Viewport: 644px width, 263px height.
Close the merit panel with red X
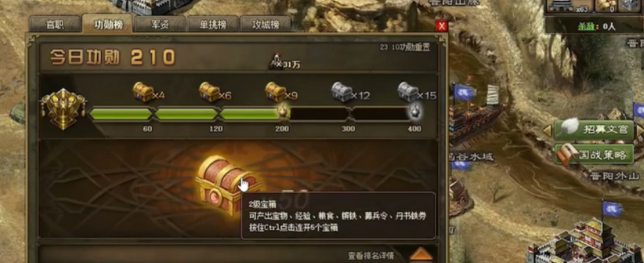[442, 26]
